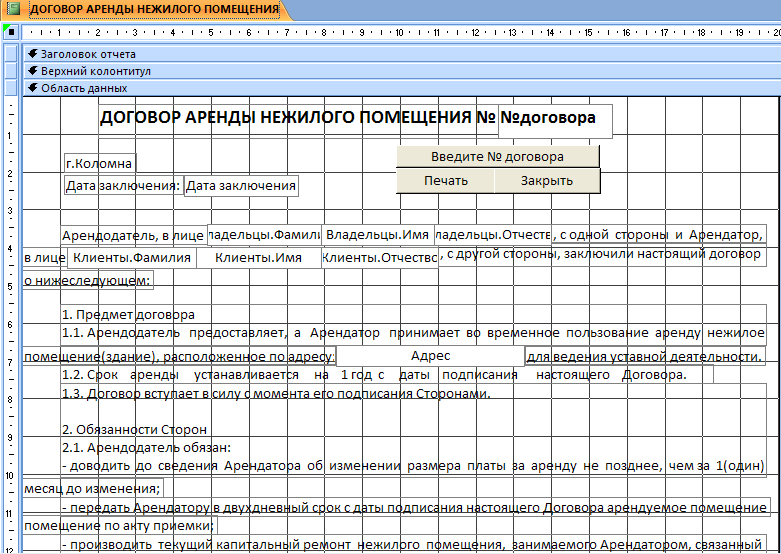
Task: Select the Клиенты.Отчество field
Action: [x=380, y=258]
